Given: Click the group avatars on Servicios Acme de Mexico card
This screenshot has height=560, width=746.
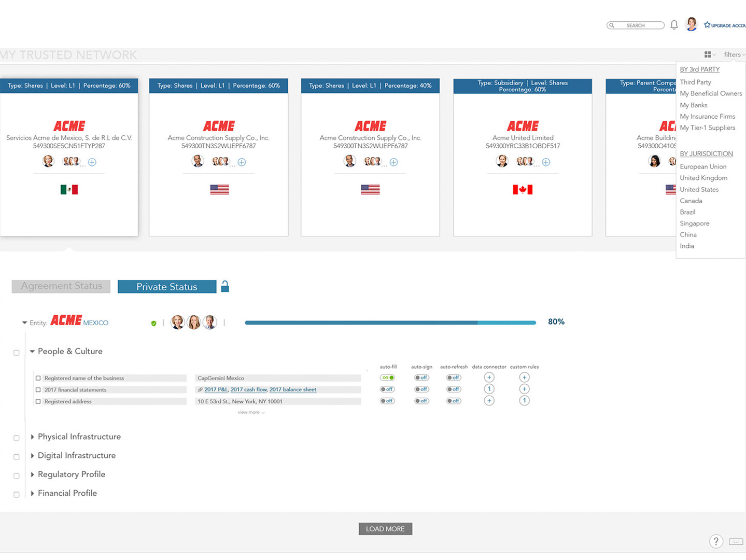Looking at the screenshot, I should tap(71, 162).
